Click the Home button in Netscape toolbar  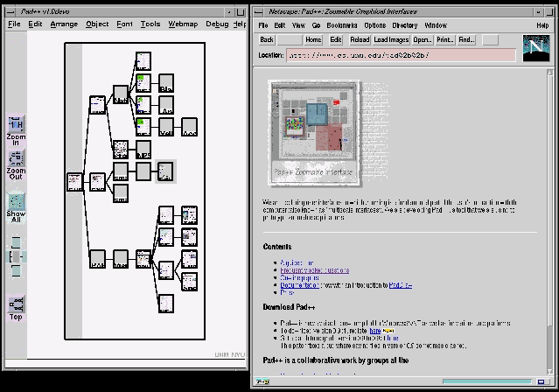313,39
